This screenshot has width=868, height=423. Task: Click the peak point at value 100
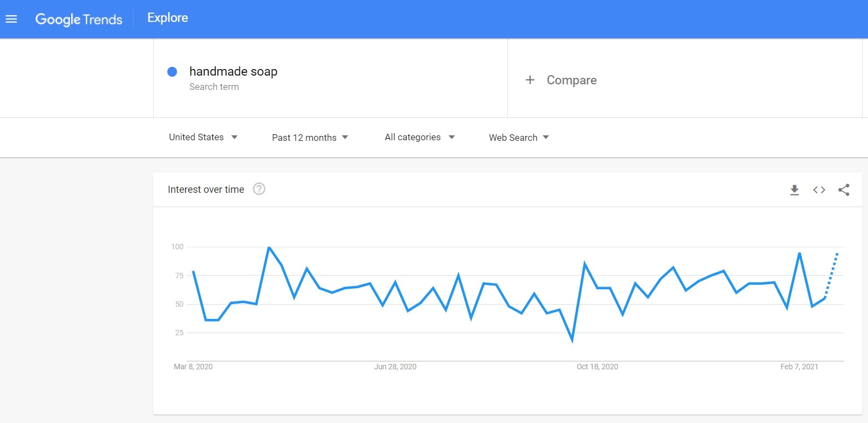click(269, 247)
